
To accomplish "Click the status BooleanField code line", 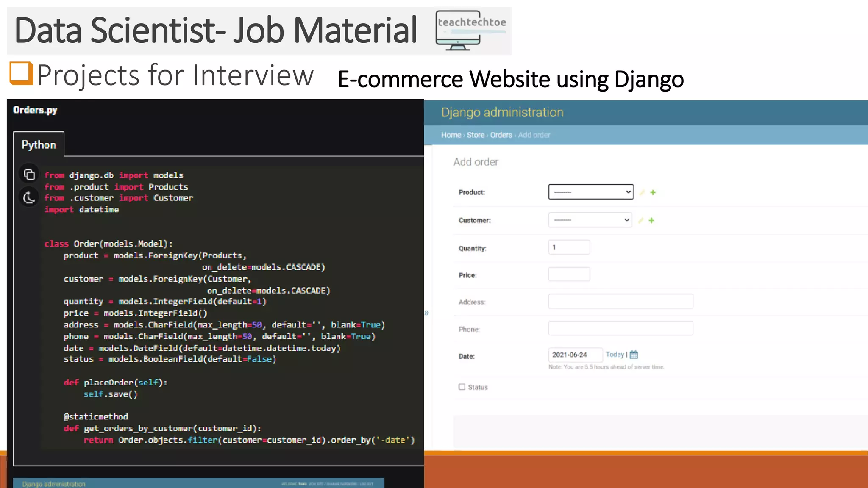I will pyautogui.click(x=170, y=359).
